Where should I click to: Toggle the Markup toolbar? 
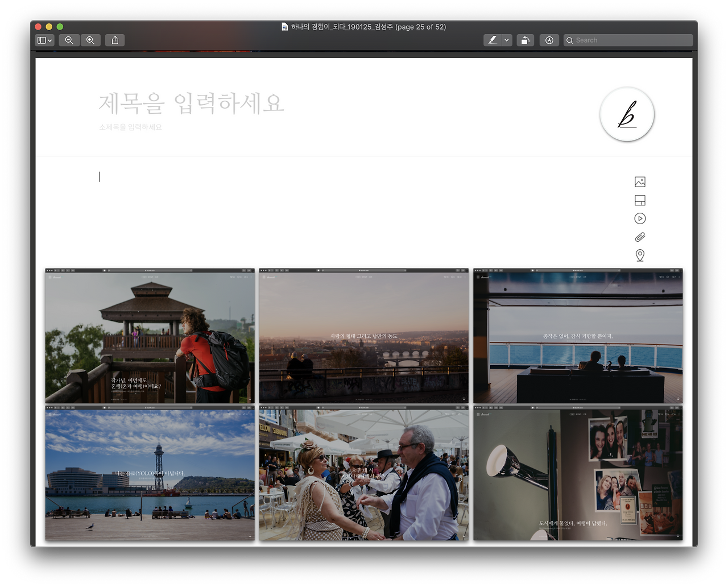pyautogui.click(x=549, y=40)
